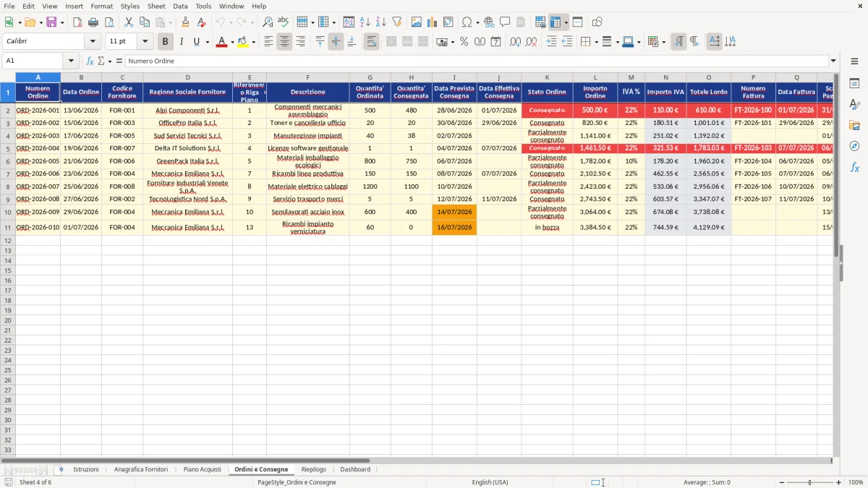Insert Comment speech bubble icon
This screenshot has height=488, width=868.
[x=505, y=22]
